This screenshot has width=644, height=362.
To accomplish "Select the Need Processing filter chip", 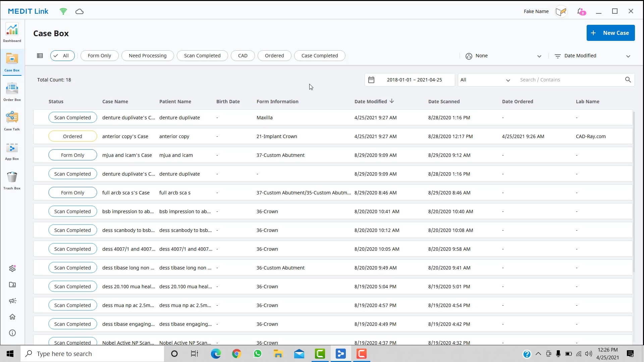I will click(x=148, y=56).
